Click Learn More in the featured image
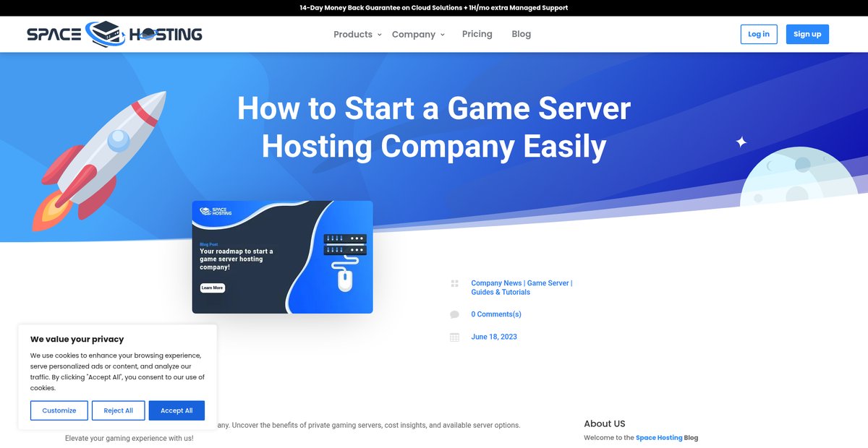This screenshot has width=868, height=448. pos(213,288)
